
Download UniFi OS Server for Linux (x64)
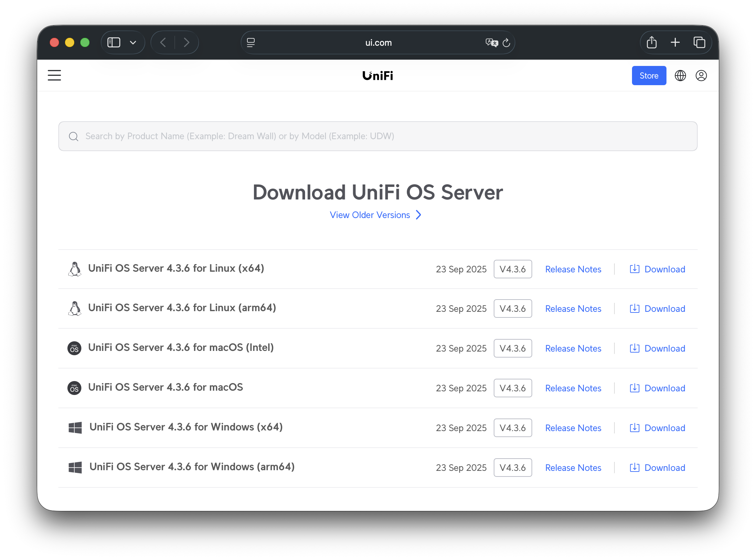(657, 269)
